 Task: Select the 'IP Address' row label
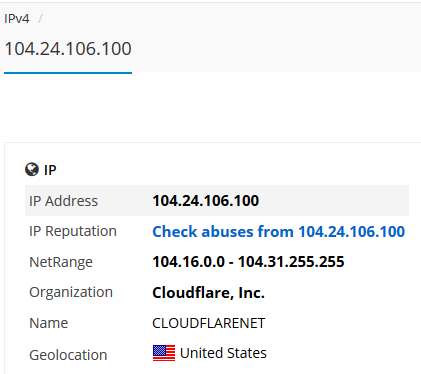click(63, 201)
